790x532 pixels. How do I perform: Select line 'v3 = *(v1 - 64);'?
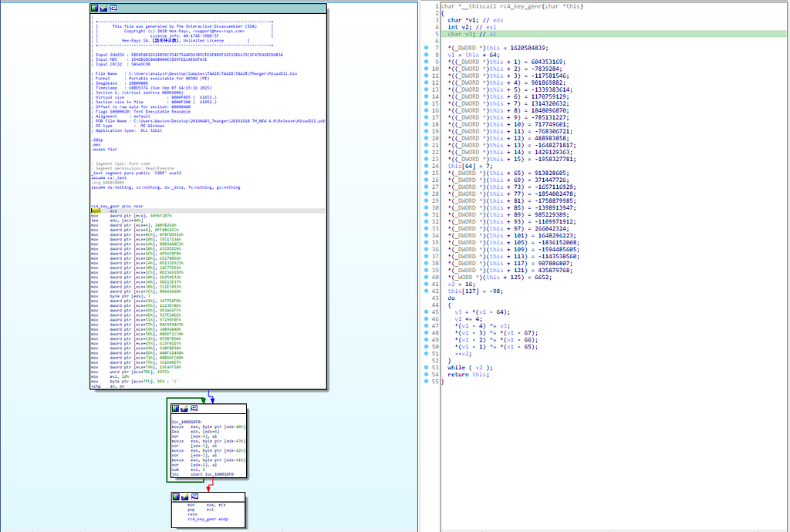[x=483, y=312]
